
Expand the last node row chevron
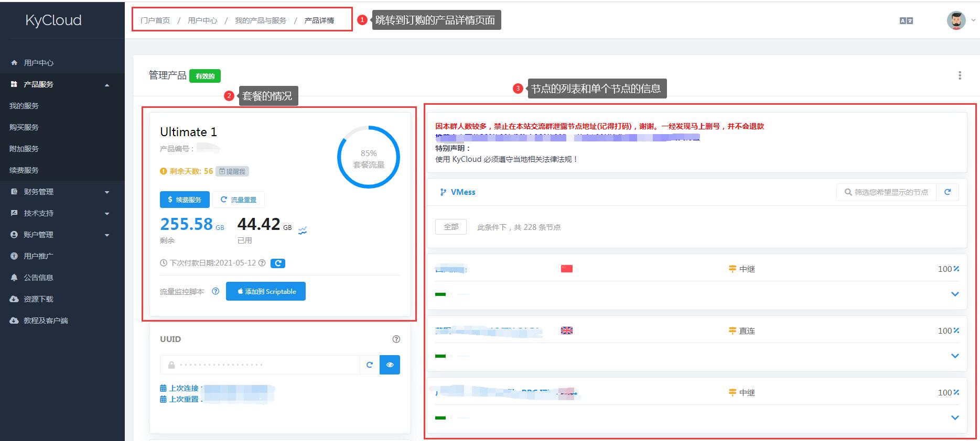pos(955,417)
